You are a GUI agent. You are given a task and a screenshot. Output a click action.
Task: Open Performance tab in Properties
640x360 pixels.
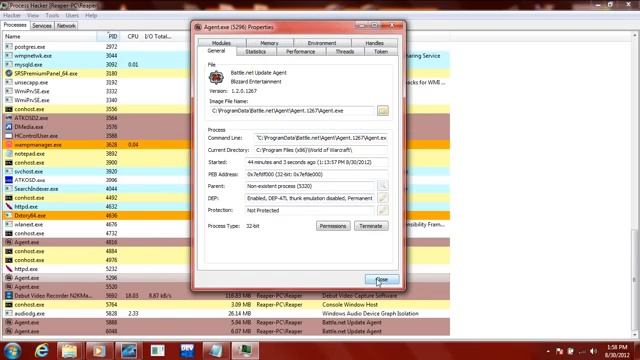(x=301, y=52)
